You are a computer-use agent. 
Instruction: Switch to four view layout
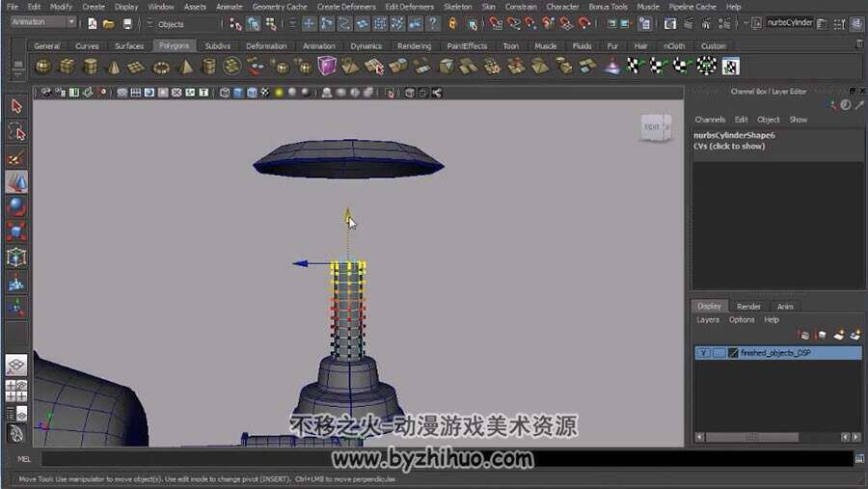[16, 391]
